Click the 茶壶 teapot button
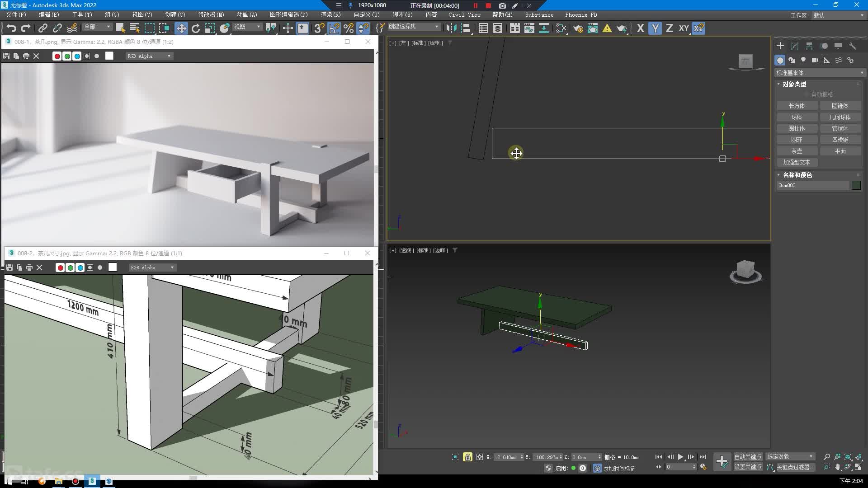The width and height of the screenshot is (868, 488). 797,151
